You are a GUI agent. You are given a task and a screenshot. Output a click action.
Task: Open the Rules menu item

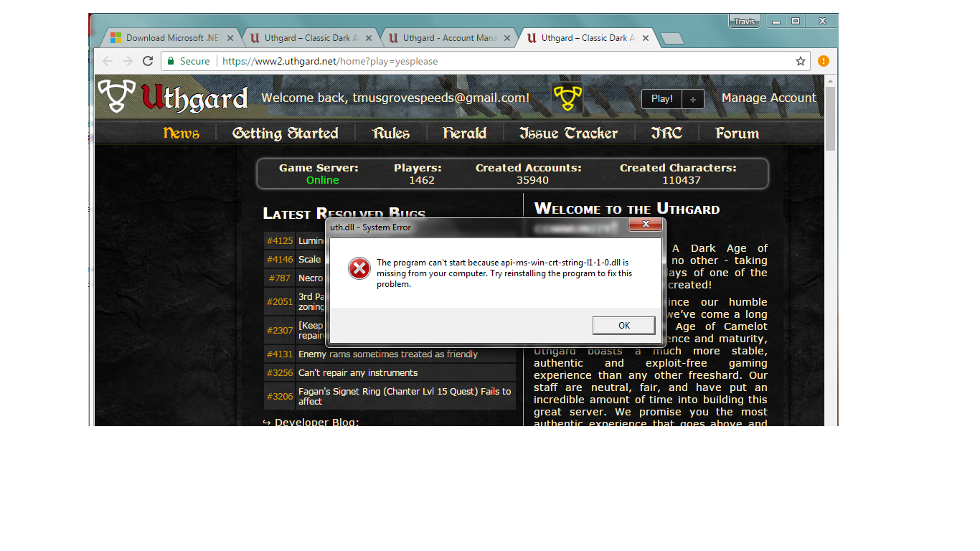click(391, 133)
